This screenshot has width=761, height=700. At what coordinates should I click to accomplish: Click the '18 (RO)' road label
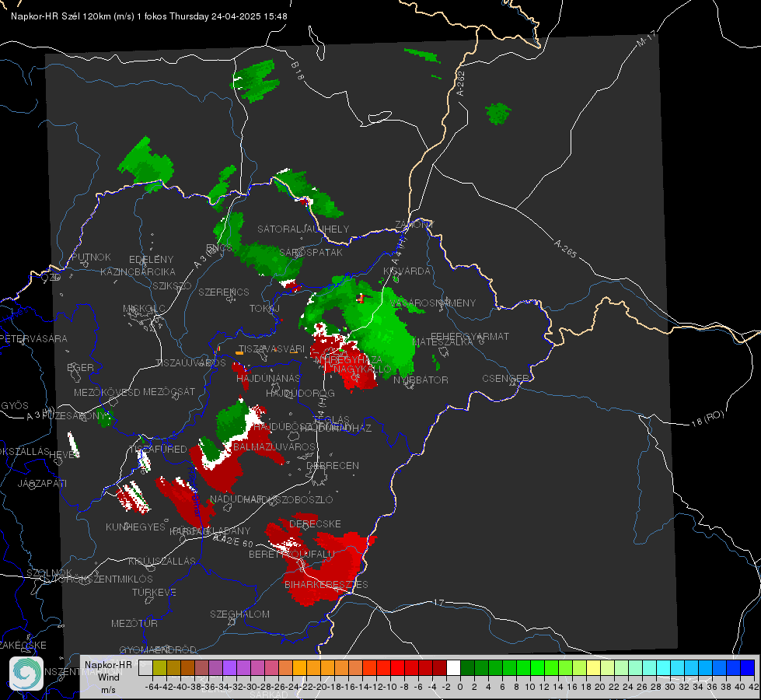coord(707,418)
